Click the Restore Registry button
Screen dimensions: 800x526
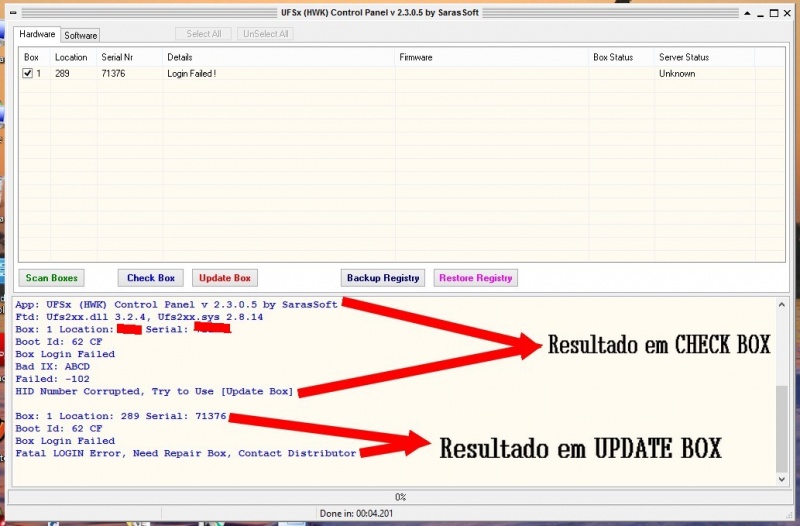point(476,278)
